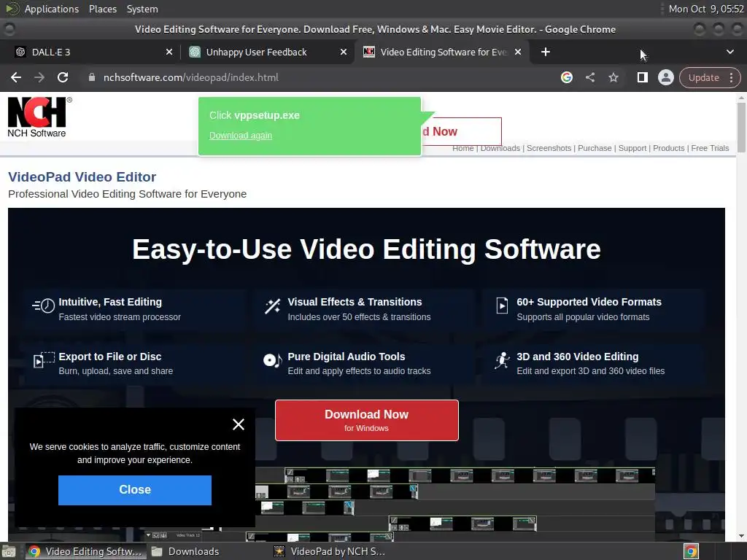Open the Places menu
Screen dimensions: 747x560
pos(102,9)
